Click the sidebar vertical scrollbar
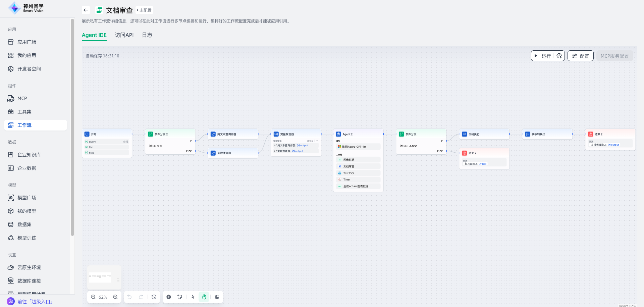Viewport: 644px width, 307px height. click(x=72, y=127)
